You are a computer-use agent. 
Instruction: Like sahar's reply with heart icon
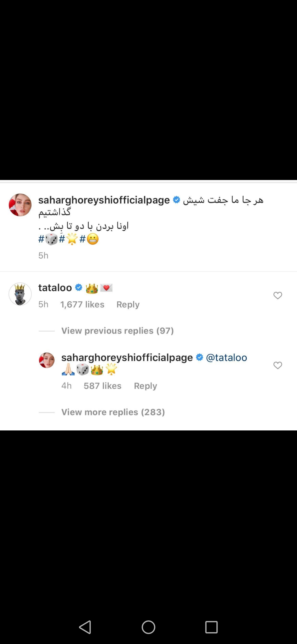tap(278, 365)
